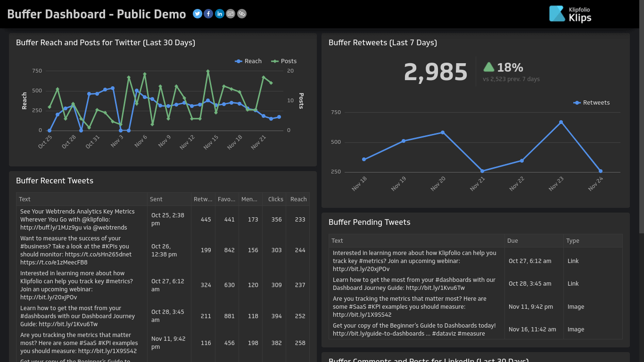
Task: Click the Nov 22 retweets data point
Action: (522, 161)
